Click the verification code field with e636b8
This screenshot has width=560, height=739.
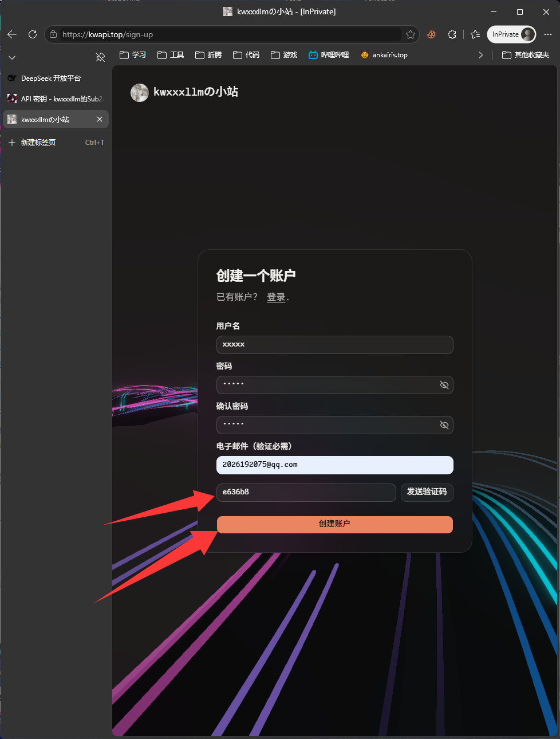click(x=306, y=493)
